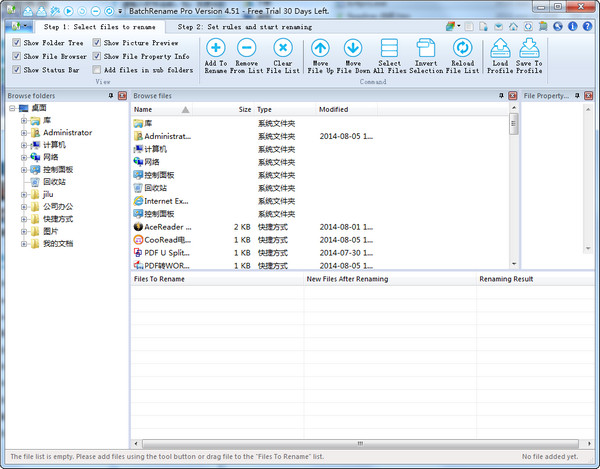The height and width of the screenshot is (469, 600).
Task: Uncheck Show Folder Tree checkbox
Action: click(17, 43)
